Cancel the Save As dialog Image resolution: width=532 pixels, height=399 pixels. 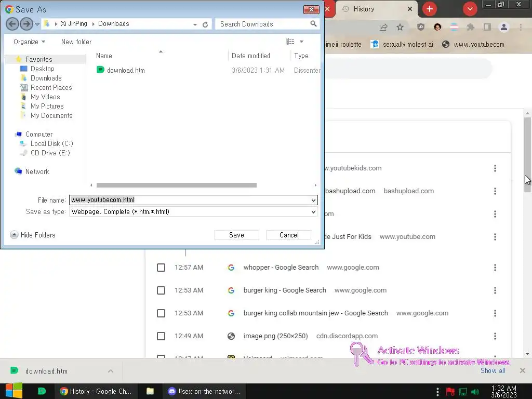pyautogui.click(x=289, y=235)
